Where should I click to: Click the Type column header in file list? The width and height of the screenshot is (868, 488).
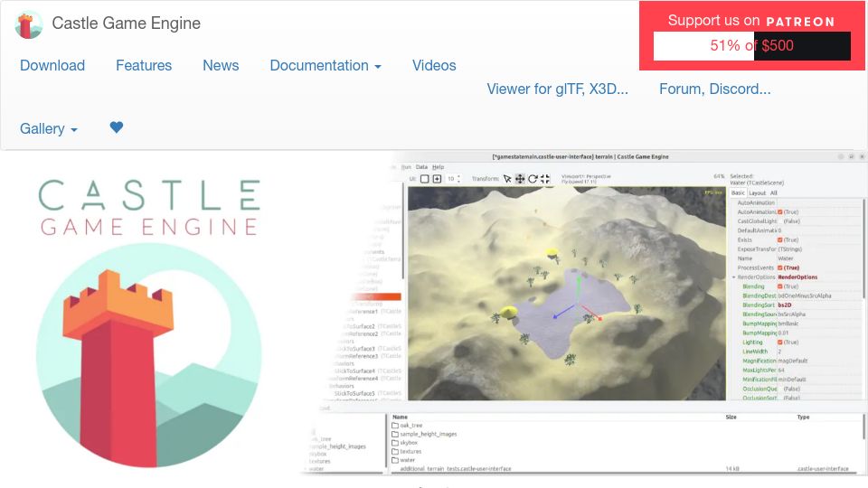(803, 418)
